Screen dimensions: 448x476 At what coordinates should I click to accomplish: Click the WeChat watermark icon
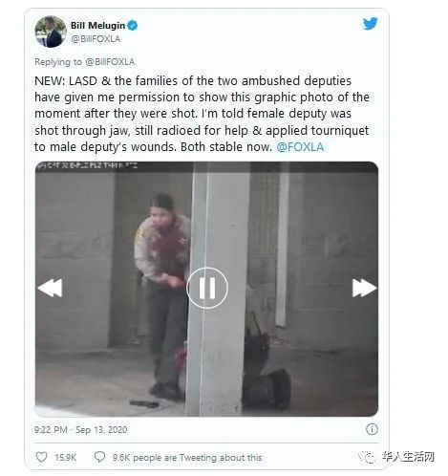[x=369, y=458]
